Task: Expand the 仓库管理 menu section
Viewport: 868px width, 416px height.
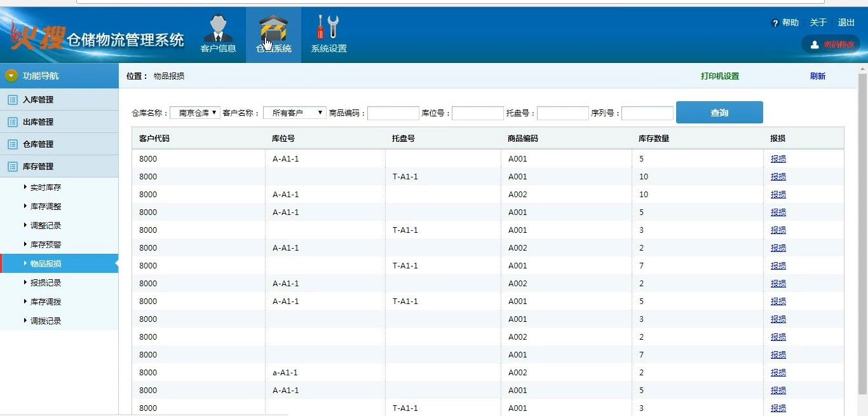Action: click(38, 144)
